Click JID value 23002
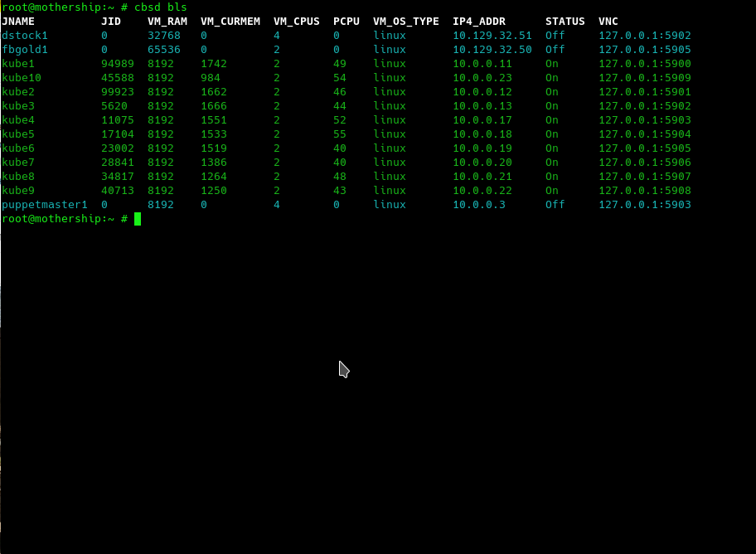The width and height of the screenshot is (756, 554). click(x=118, y=148)
